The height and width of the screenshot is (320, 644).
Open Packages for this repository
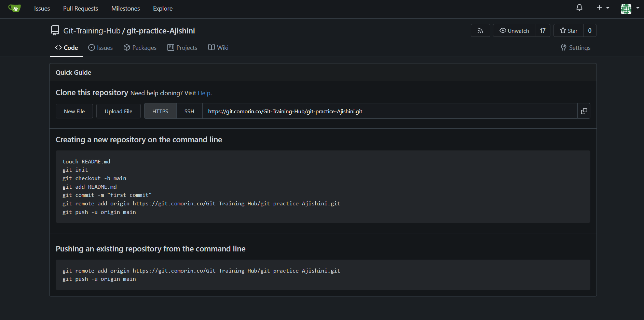click(x=140, y=47)
